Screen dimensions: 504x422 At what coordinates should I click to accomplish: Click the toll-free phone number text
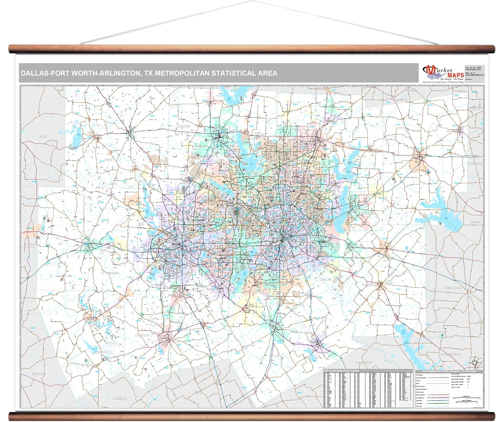(x=473, y=70)
